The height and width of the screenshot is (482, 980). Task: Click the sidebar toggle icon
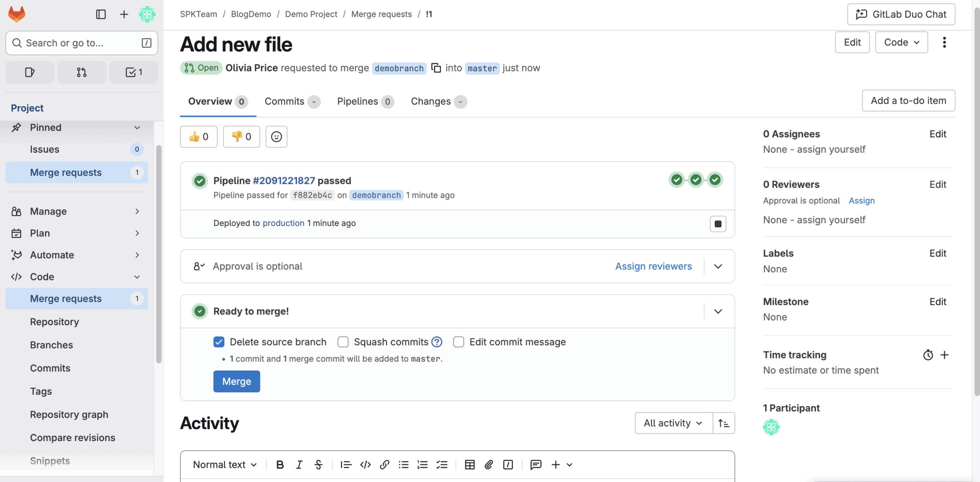[101, 14]
